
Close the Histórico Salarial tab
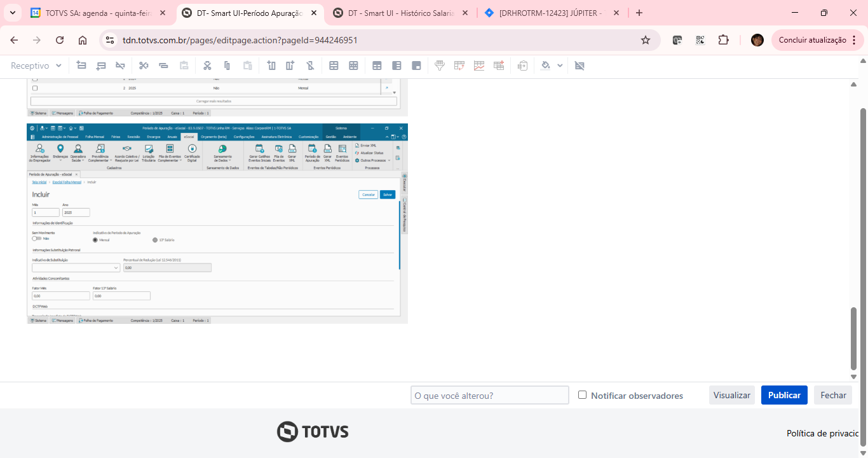tap(465, 13)
